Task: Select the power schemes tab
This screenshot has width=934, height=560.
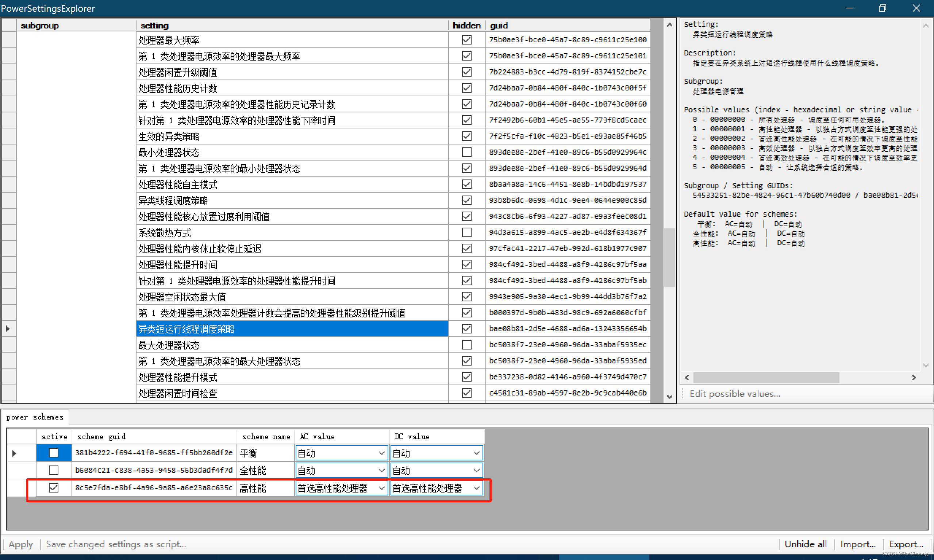Action: point(35,417)
